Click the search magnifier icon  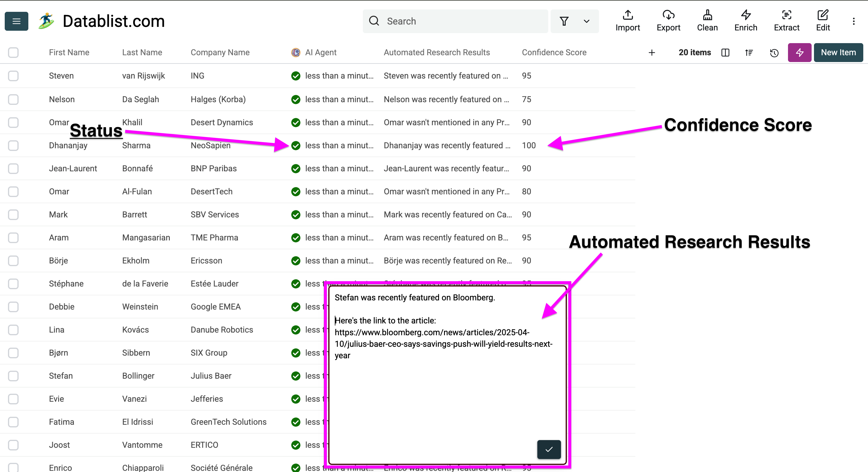click(x=374, y=21)
